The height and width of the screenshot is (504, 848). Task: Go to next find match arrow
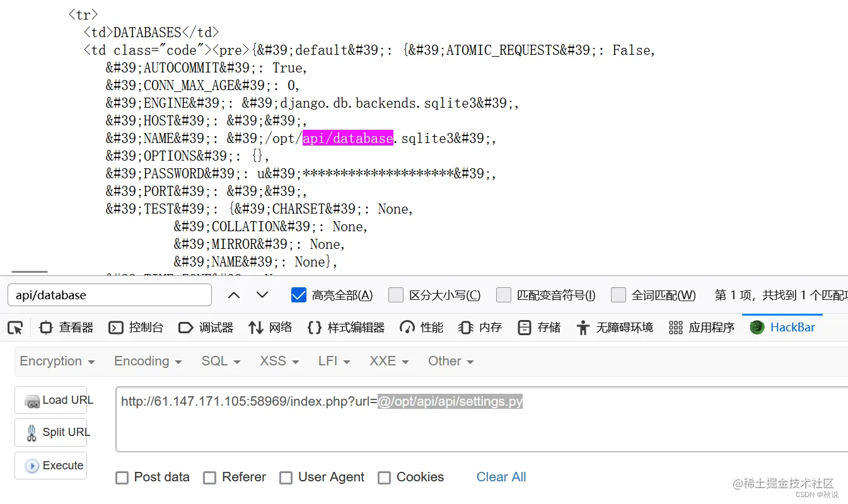pyautogui.click(x=262, y=295)
